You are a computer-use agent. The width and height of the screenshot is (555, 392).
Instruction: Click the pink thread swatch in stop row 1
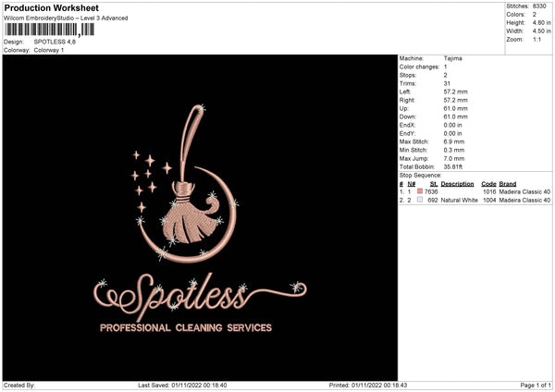point(420,191)
